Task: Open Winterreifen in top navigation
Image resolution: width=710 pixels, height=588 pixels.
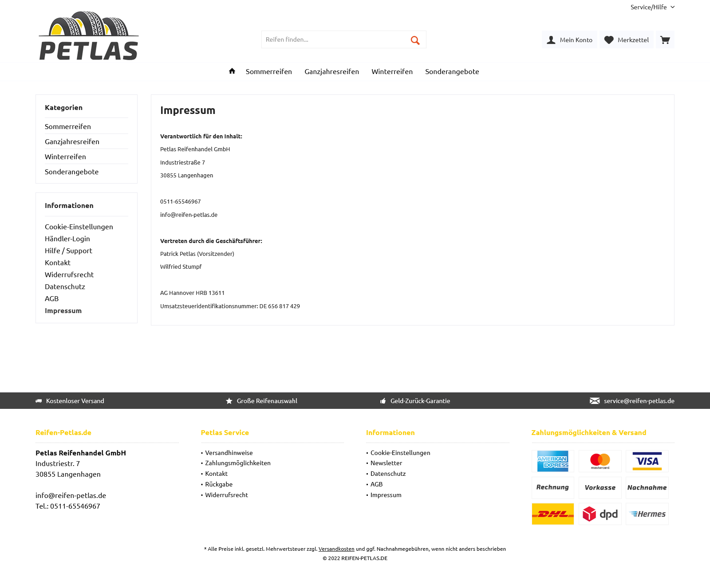Action: point(392,71)
